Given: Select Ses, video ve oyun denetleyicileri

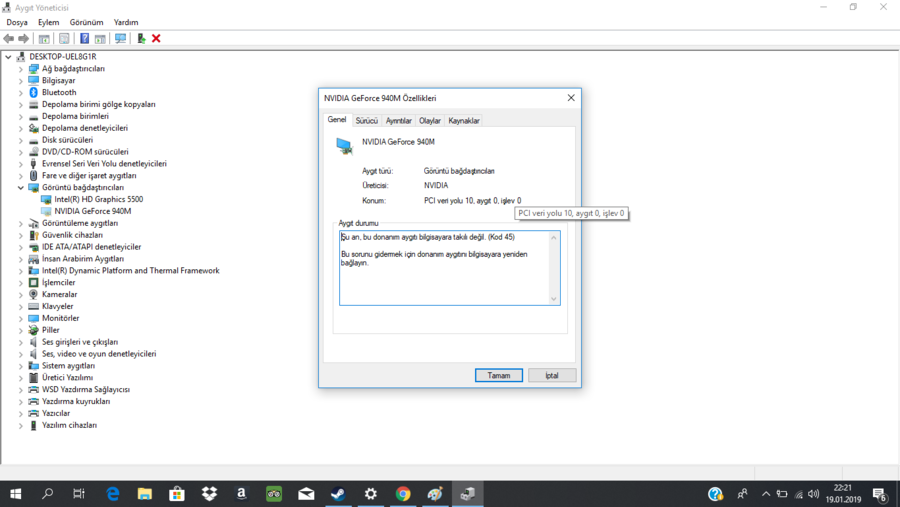Looking at the screenshot, I should coord(99,354).
